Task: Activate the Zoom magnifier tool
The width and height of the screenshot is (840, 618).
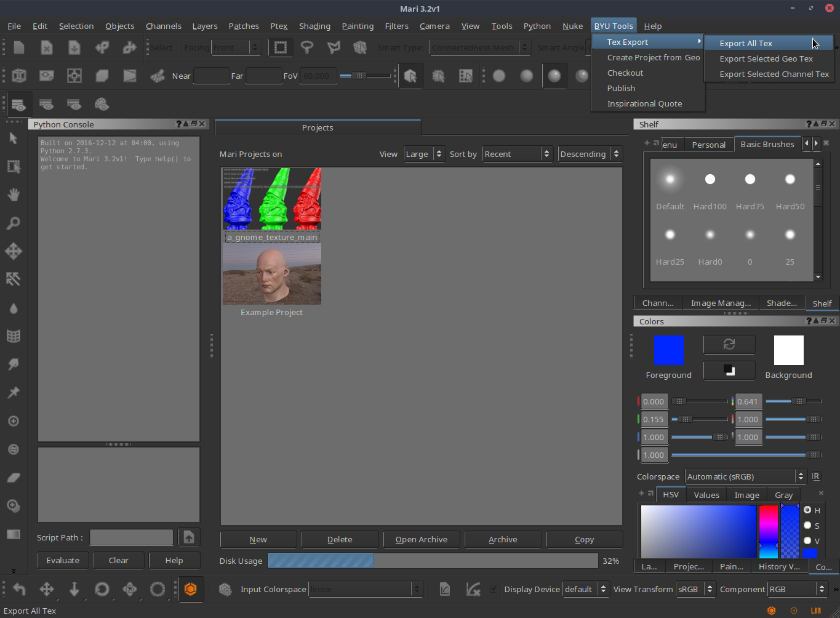Action: pos(14,223)
